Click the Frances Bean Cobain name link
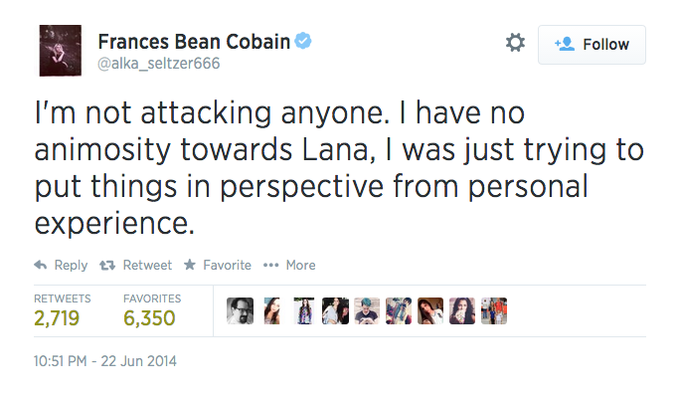680x396 pixels. coord(194,42)
